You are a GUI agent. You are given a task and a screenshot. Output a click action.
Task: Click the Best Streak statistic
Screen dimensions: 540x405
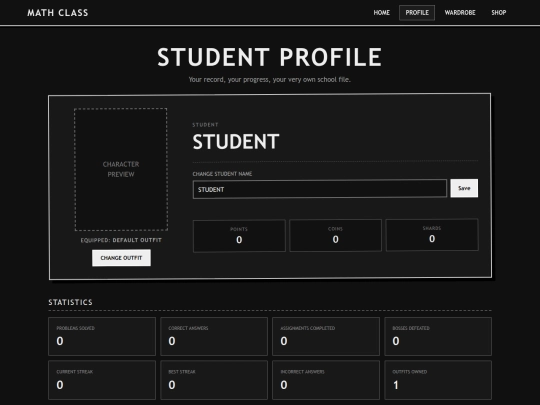point(214,380)
